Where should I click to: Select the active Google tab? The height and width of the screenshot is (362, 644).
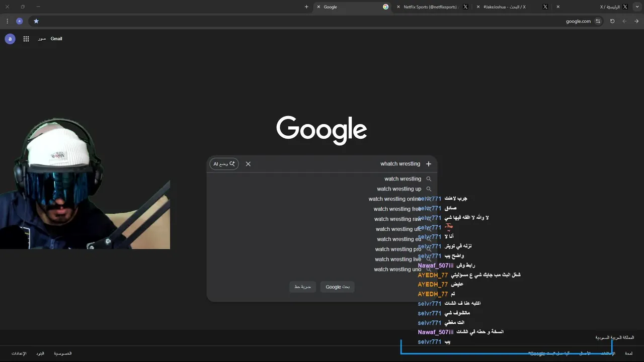[x=353, y=7]
